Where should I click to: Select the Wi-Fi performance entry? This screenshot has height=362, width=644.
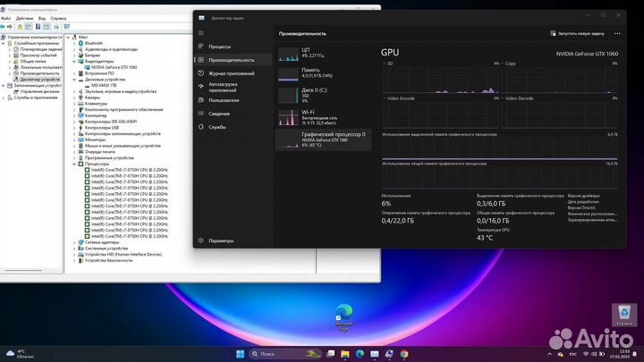[324, 117]
